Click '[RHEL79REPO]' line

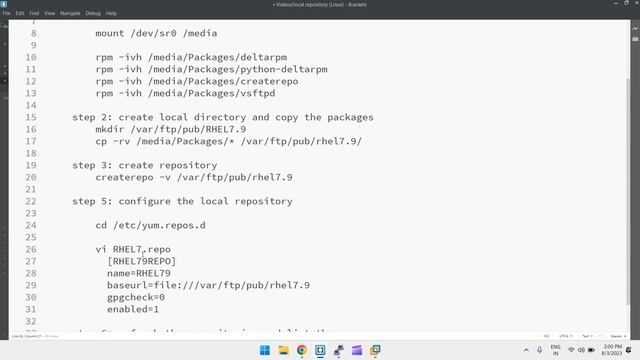click(x=142, y=261)
